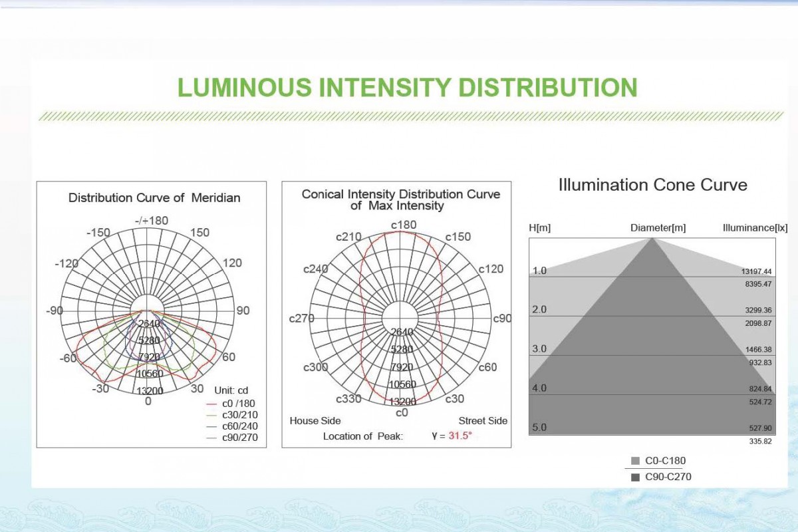Image resolution: width=798 pixels, height=532 pixels.
Task: Click the House Side label
Action: click(x=315, y=420)
